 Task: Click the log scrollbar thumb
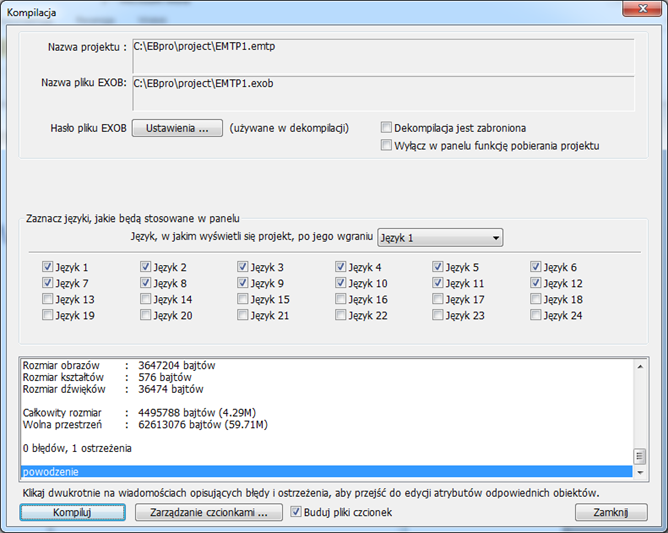pyautogui.click(x=639, y=456)
